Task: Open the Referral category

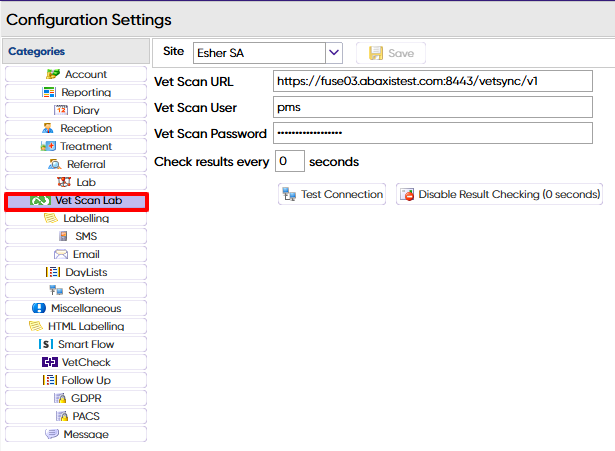Action: pos(76,164)
